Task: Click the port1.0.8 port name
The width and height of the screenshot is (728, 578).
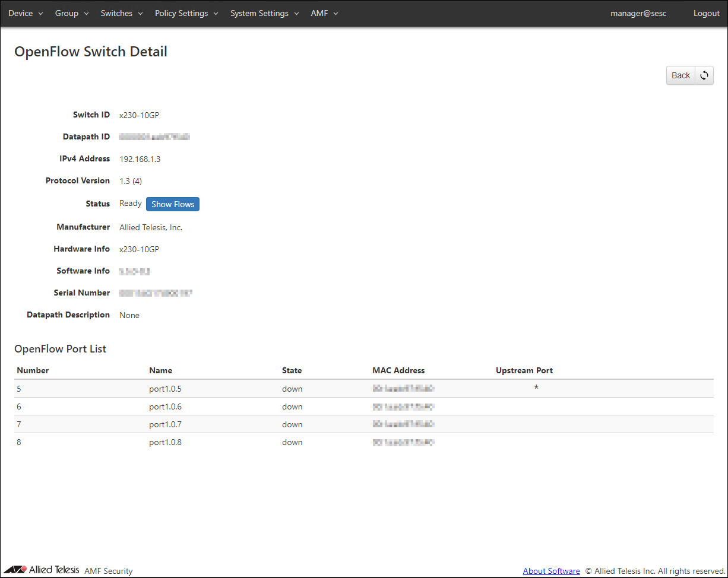Action: click(165, 442)
